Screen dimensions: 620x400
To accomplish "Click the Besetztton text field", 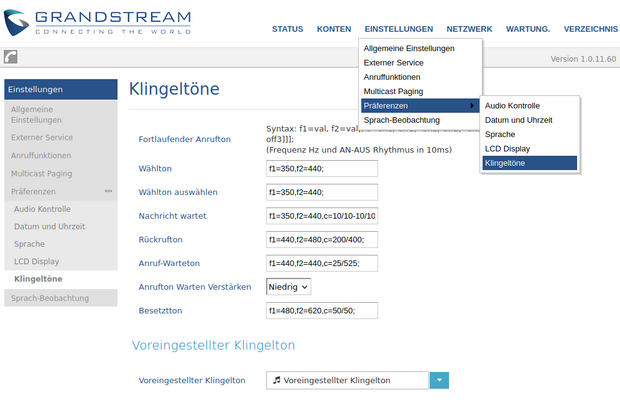I will point(322,311).
